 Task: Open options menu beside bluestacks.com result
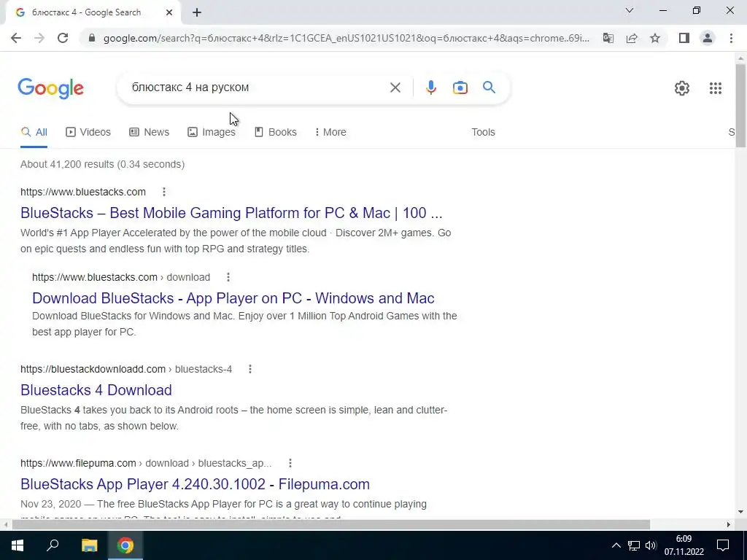click(164, 192)
